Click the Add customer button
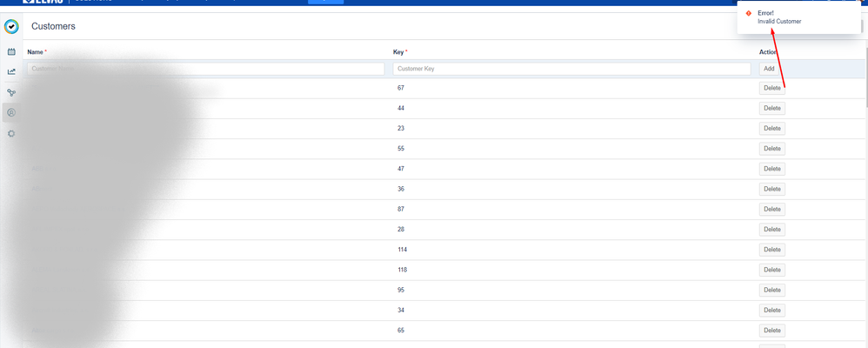 pyautogui.click(x=769, y=69)
